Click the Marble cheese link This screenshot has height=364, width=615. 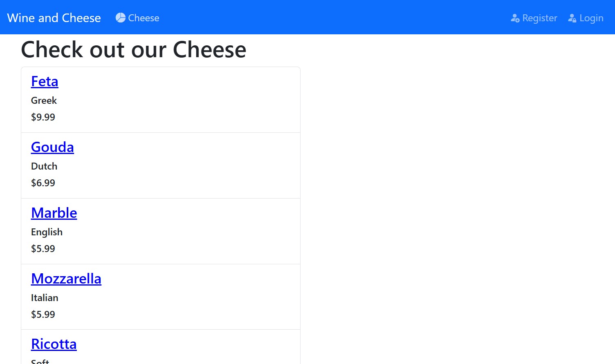tap(54, 213)
